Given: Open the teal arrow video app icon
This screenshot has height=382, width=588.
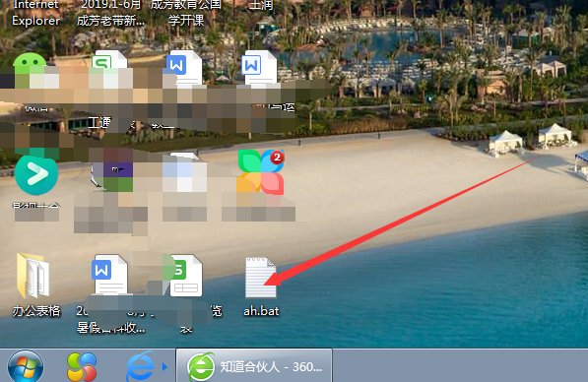Looking at the screenshot, I should click(36, 175).
